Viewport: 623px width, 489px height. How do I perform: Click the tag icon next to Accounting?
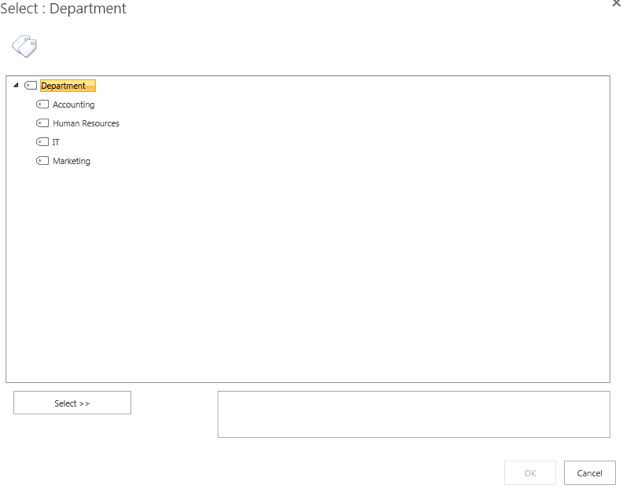click(x=43, y=104)
